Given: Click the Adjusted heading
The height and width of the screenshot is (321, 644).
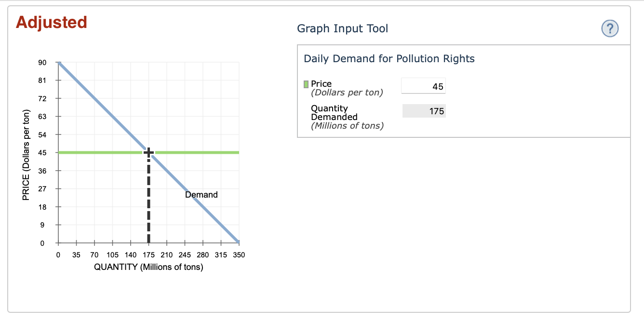Looking at the screenshot, I should coord(51,22).
